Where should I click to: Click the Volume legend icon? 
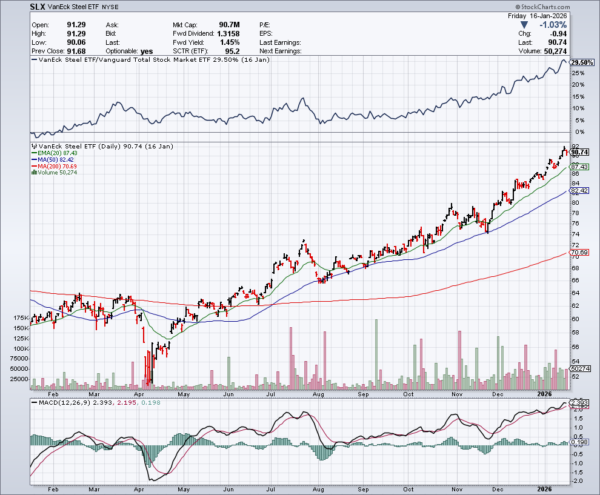click(x=33, y=173)
